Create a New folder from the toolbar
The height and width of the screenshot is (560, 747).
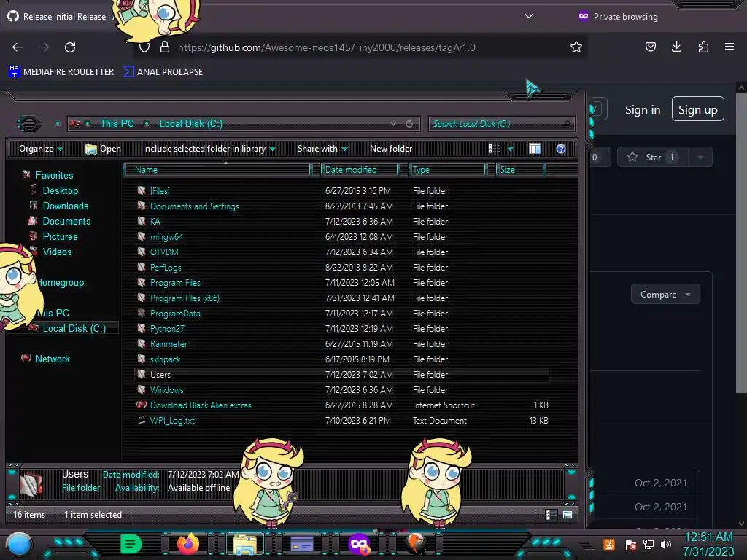coord(391,149)
